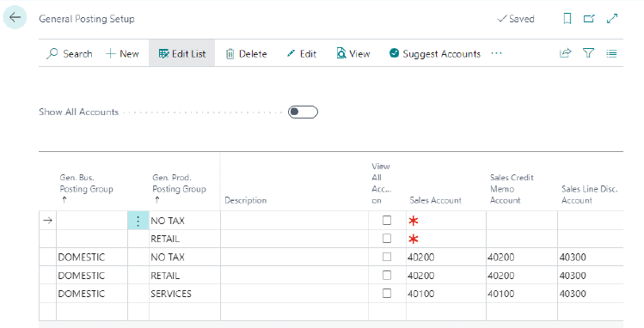The height and width of the screenshot is (328, 644).
Task: Check View All for blank-group RETAIL row
Action: point(387,238)
